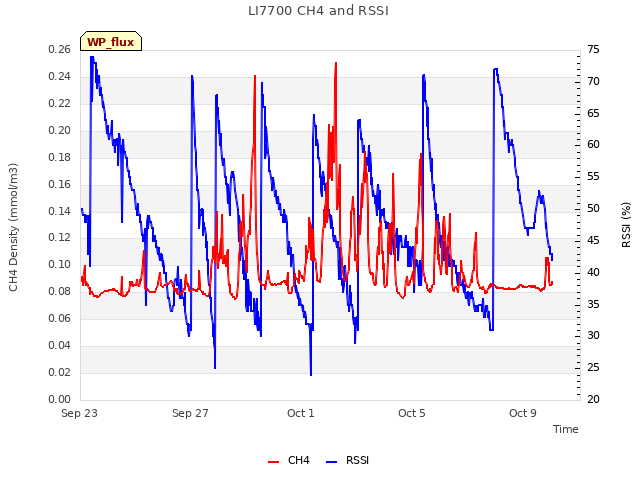The height and width of the screenshot is (480, 640).
Task: Click the 0.26 left axis tick label
Action: click(60, 49)
